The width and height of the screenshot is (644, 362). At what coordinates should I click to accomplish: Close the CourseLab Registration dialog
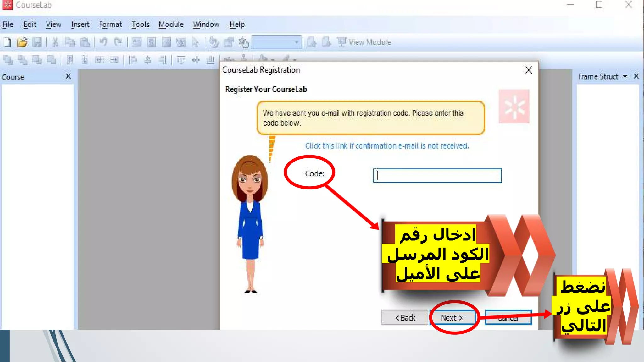(529, 70)
